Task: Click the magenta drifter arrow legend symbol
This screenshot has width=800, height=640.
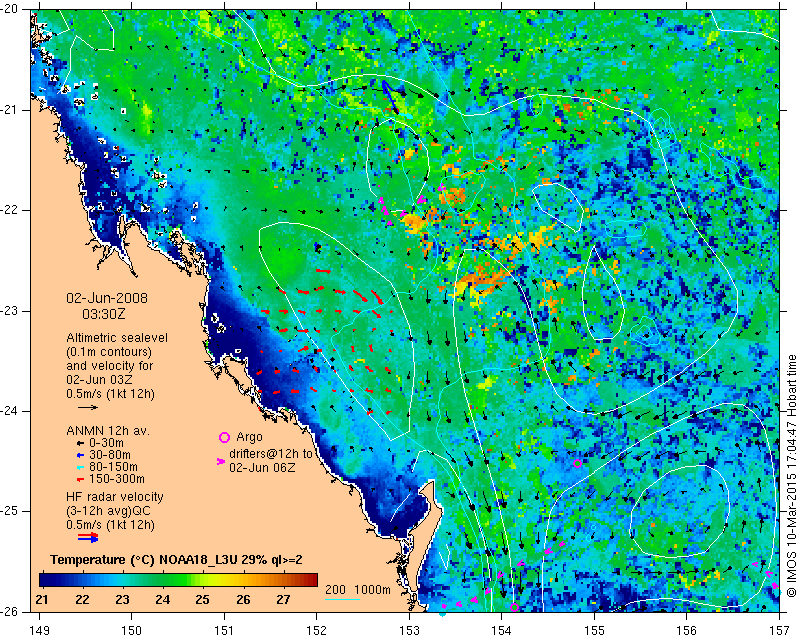Action: 221,461
